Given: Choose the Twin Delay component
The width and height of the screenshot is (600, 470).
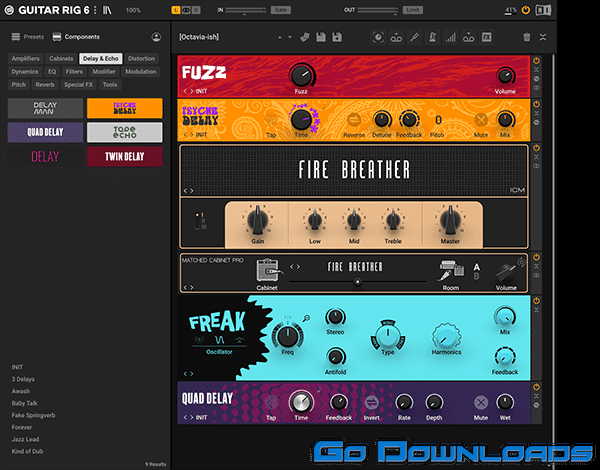Looking at the screenshot, I should pyautogui.click(x=124, y=156).
